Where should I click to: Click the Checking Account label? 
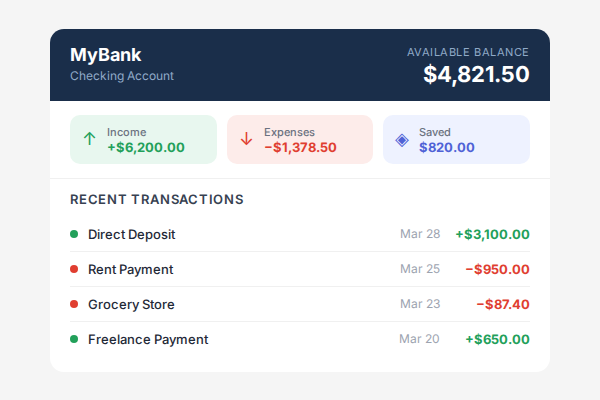tap(122, 76)
